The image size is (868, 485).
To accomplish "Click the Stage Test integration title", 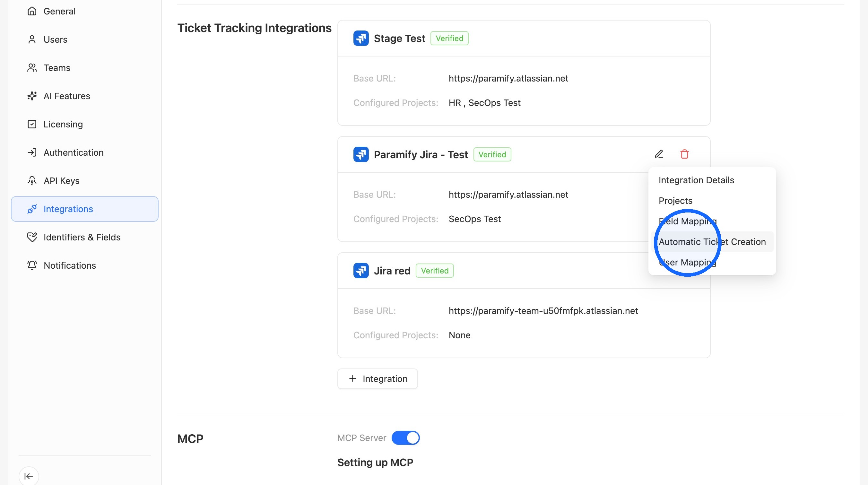I will click(399, 39).
